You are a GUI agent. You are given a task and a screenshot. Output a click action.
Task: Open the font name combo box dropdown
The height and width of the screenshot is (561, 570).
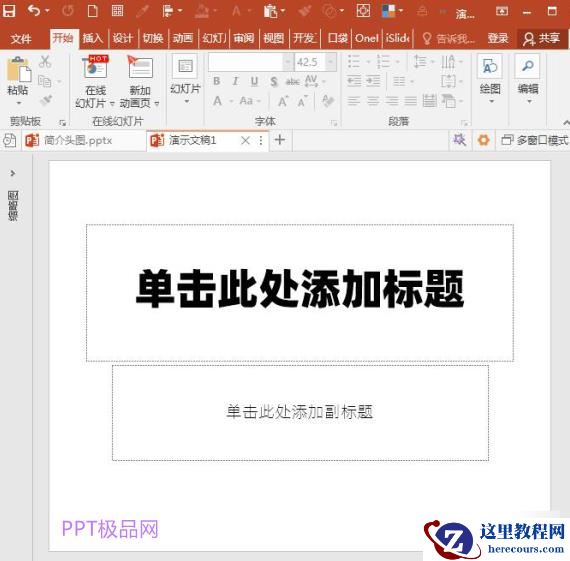click(x=288, y=62)
